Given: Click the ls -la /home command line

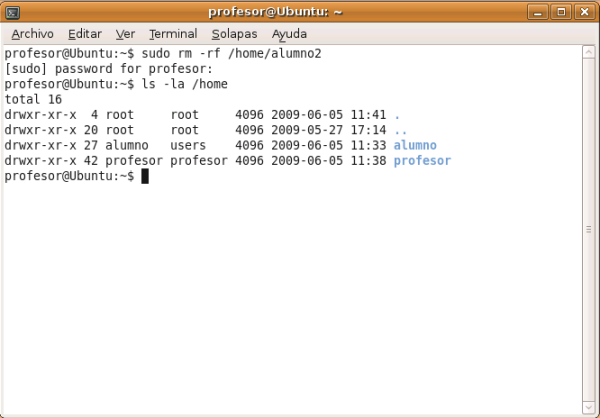Looking at the screenshot, I should (x=185, y=84).
